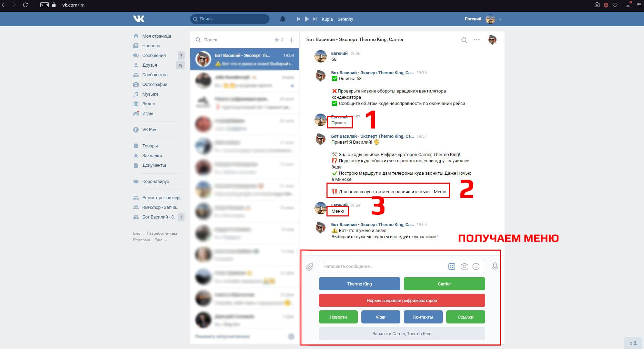
Task: Skip to previous track in header player
Action: click(x=299, y=19)
